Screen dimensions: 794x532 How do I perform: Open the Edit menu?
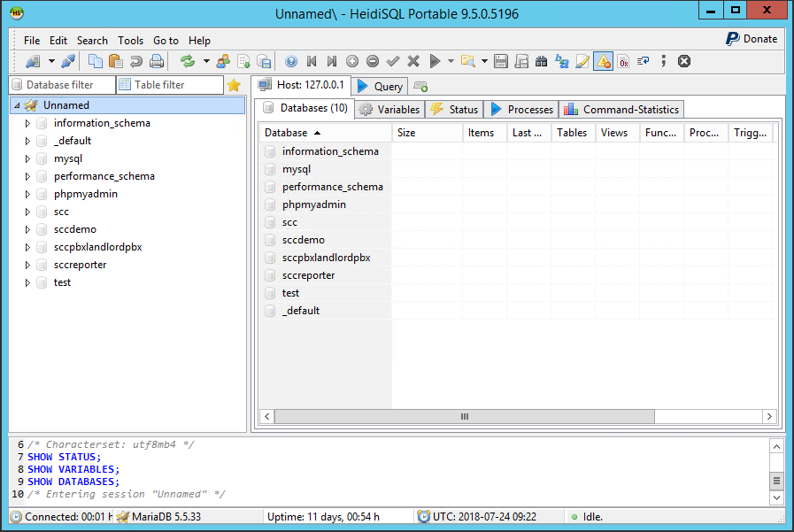[58, 41]
